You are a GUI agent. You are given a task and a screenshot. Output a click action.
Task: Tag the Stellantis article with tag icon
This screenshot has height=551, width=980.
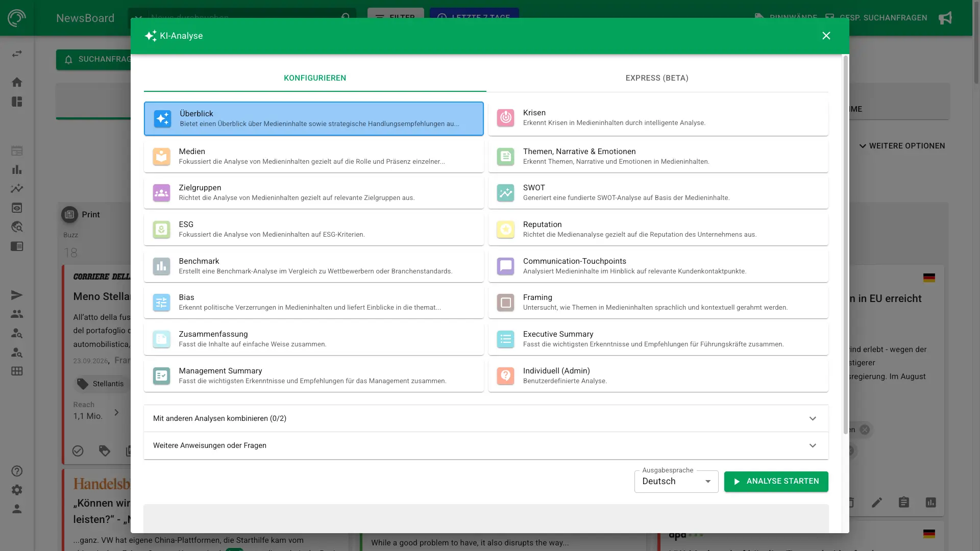pyautogui.click(x=105, y=451)
